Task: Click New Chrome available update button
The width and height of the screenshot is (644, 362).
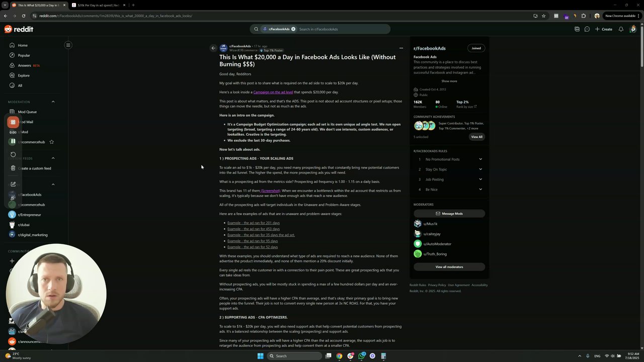Action: (623, 16)
